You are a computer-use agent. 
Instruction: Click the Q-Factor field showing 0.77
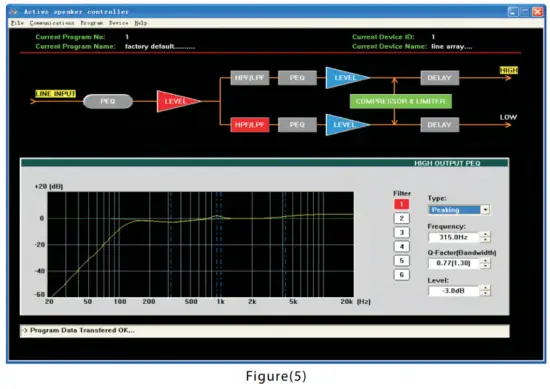[454, 263]
